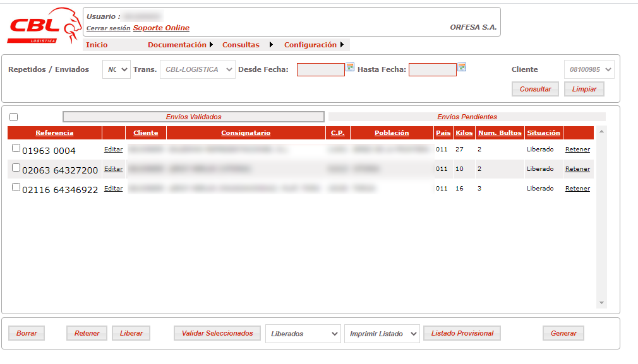
Task: Click the Soporte Online link
Action: tap(161, 28)
